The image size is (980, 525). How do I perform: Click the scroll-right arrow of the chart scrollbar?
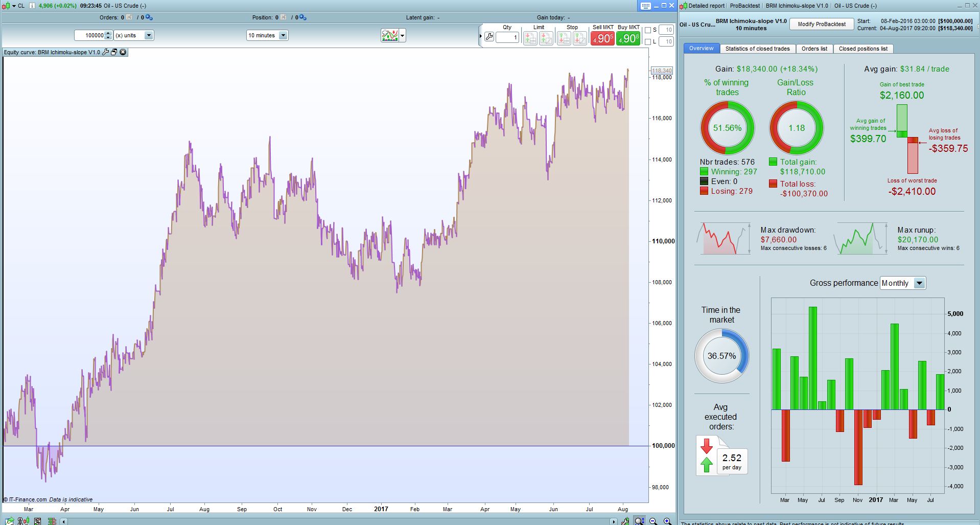[x=613, y=522]
